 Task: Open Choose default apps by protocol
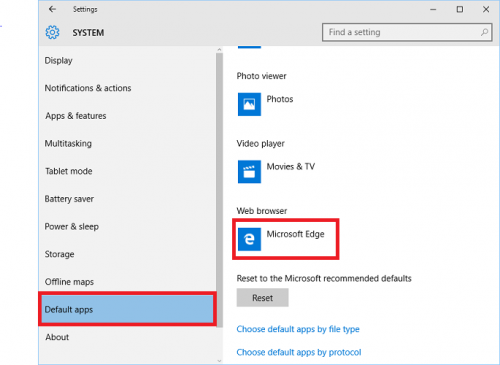pos(299,352)
